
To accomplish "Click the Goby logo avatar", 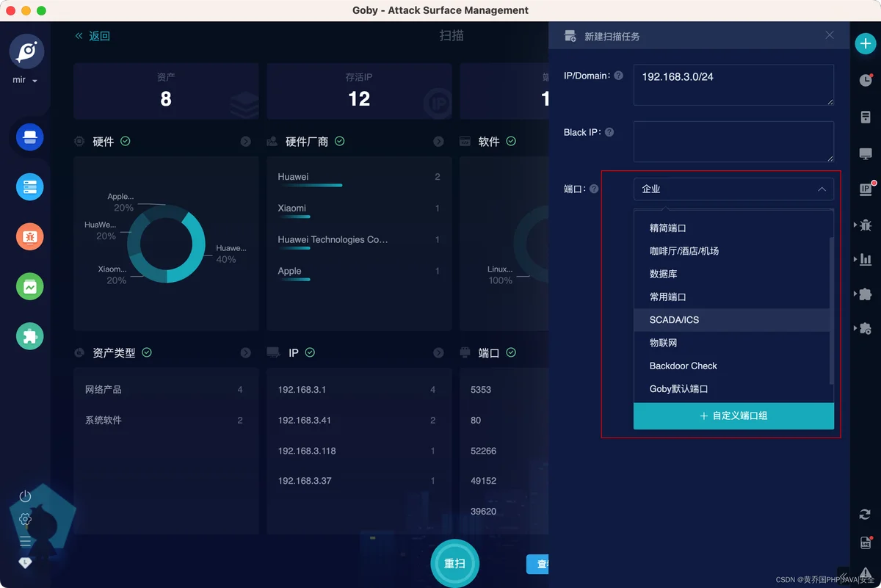I will [x=26, y=51].
